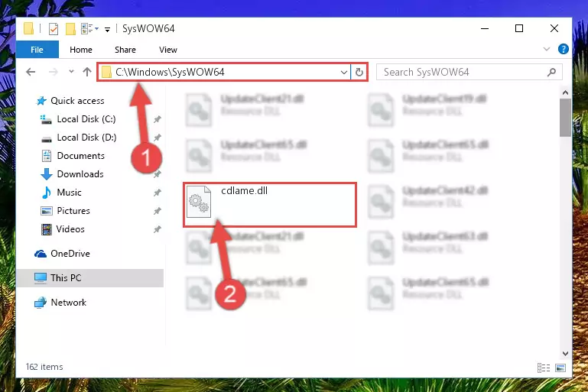Open Local Disk (C:) in navigation pane

click(x=86, y=119)
